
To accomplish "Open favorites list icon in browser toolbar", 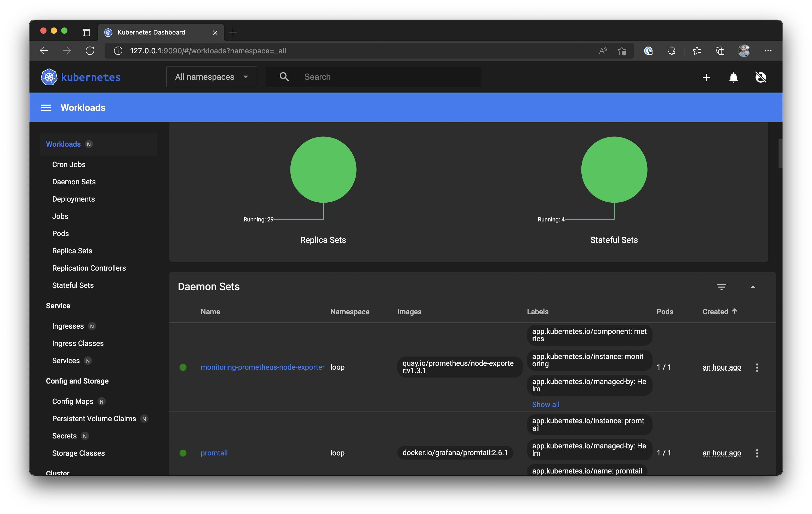I will click(x=697, y=51).
